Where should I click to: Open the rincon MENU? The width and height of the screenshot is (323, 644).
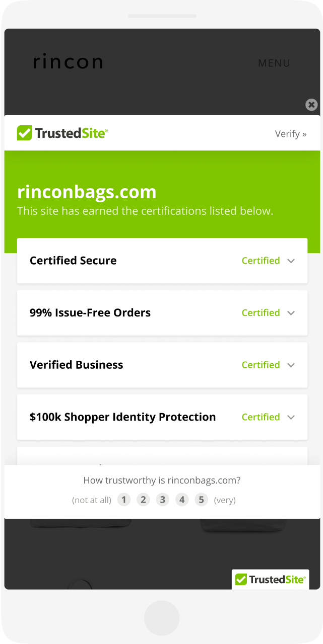pyautogui.click(x=274, y=63)
